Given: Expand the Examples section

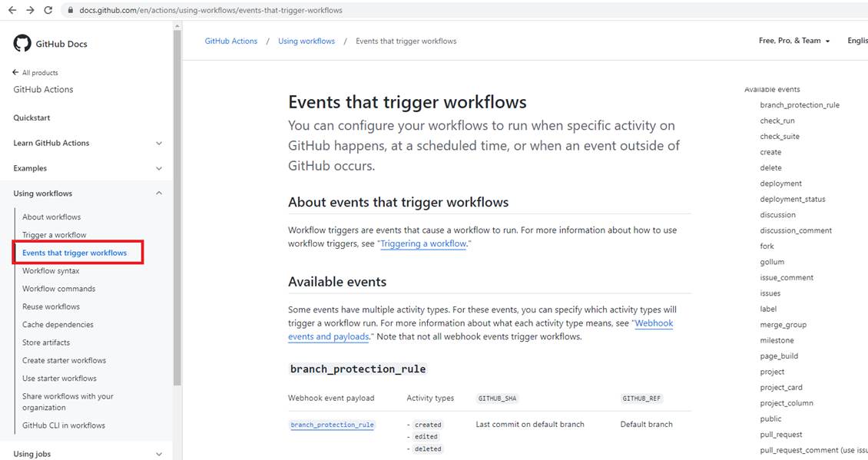Looking at the screenshot, I should [159, 168].
